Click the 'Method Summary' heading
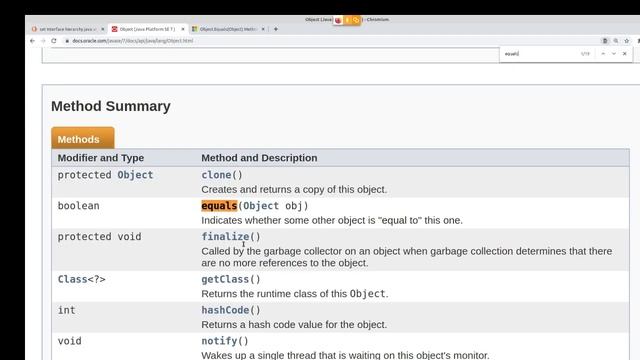Image resolution: width=640 pixels, height=360 pixels. click(x=111, y=106)
